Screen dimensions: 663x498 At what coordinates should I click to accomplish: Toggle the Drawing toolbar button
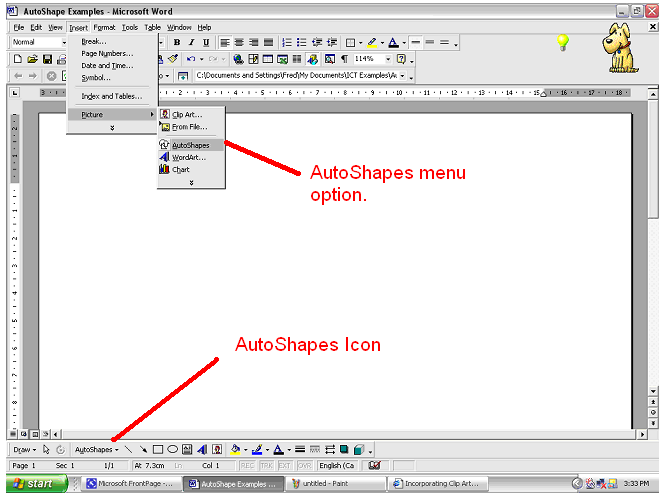(312, 59)
